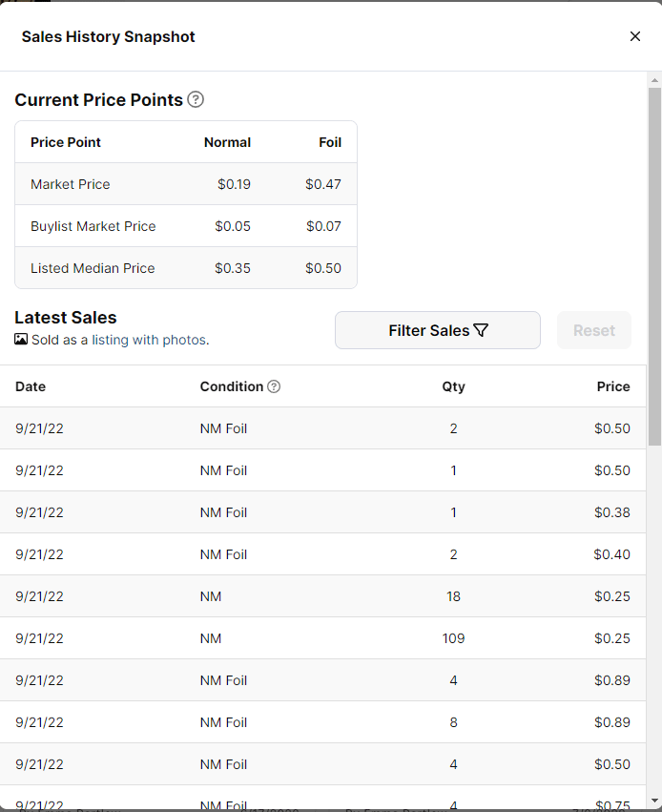
Task: Click the Buylist Market Price row
Action: point(186,226)
